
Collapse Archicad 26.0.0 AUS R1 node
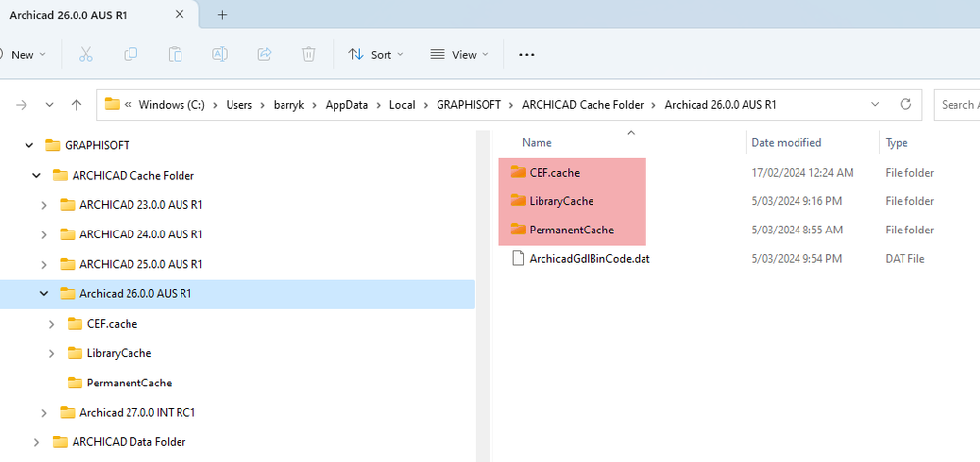[44, 293]
